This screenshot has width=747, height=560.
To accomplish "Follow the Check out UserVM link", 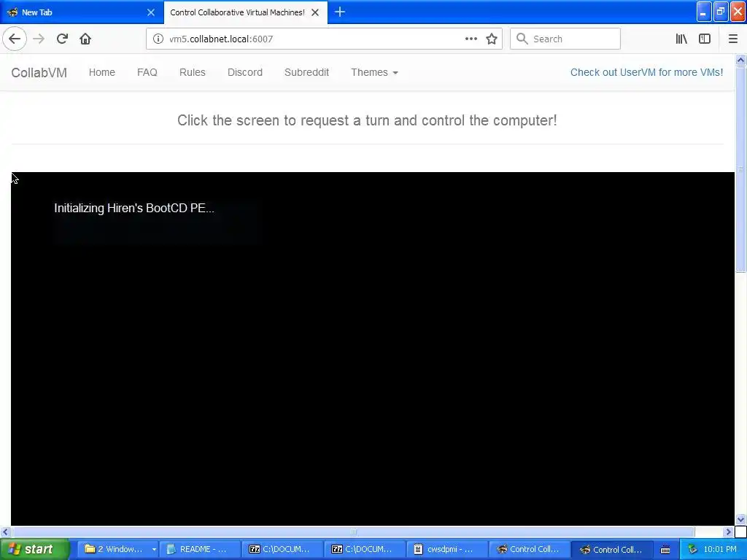I will click(646, 72).
